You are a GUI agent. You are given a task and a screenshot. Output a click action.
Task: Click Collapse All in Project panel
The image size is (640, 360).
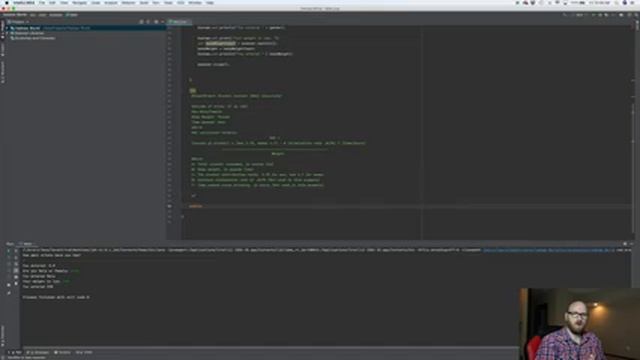148,22
